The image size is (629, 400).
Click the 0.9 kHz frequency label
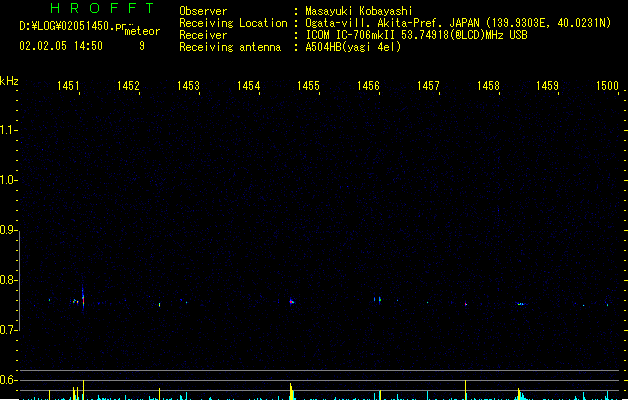coord(7,230)
